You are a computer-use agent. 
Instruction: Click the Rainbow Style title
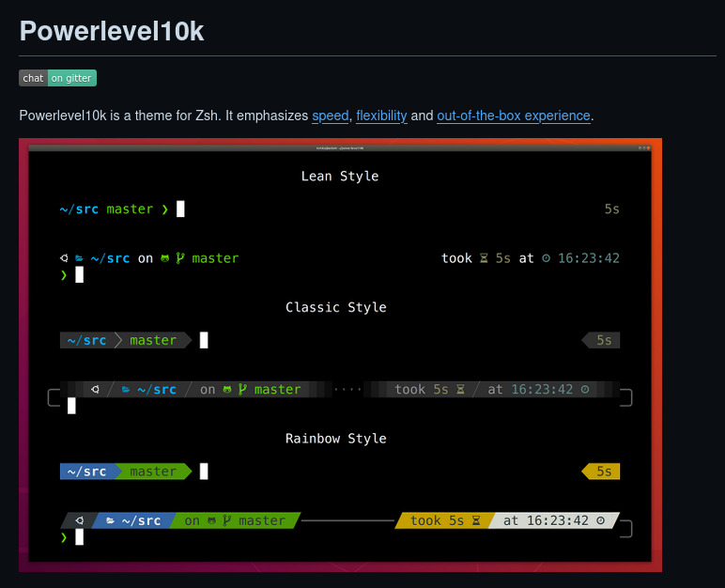click(335, 439)
